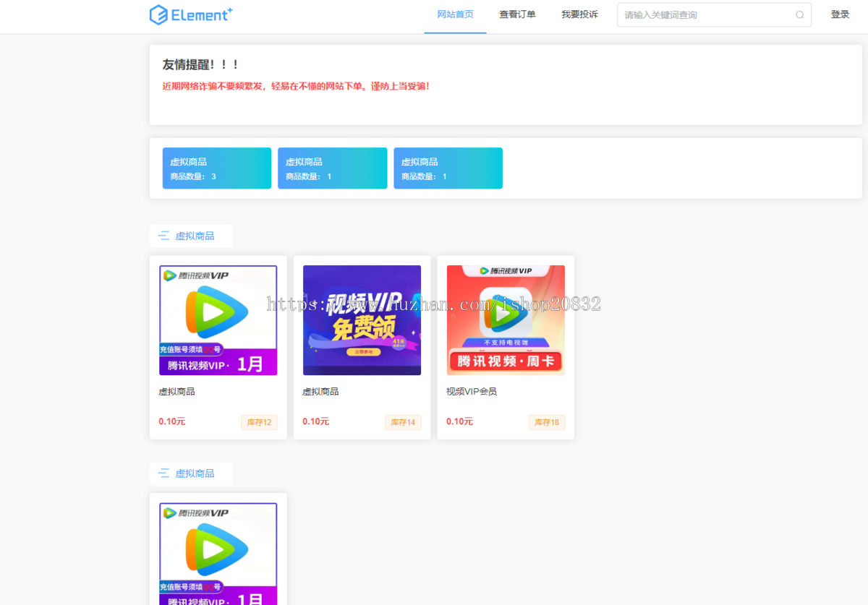Open product thumbnail in second 虚拟商品 section
This screenshot has height=605, width=868.
(218, 553)
